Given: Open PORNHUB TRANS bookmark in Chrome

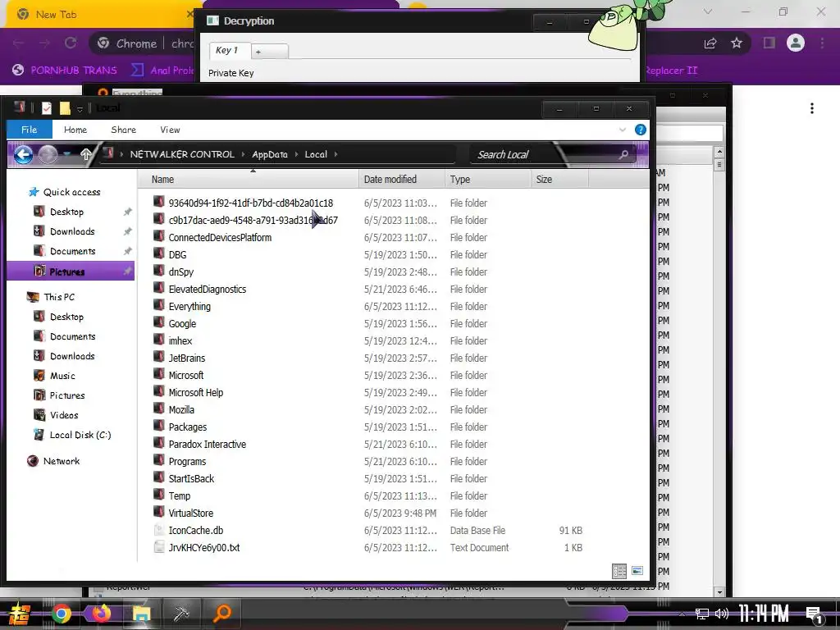Looking at the screenshot, I should 65,71.
